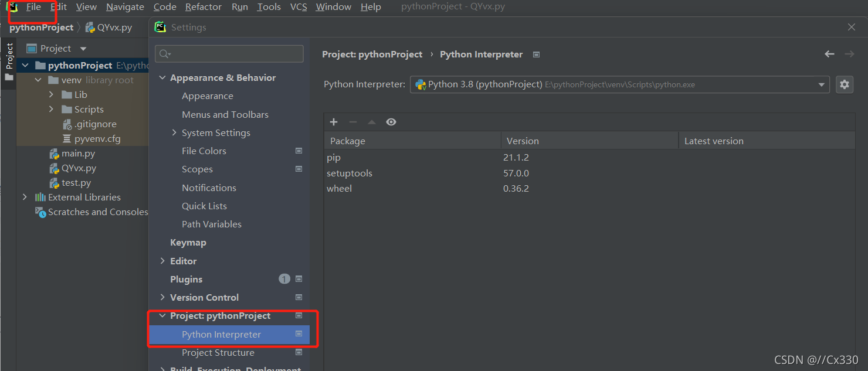Click the Package column header
The height and width of the screenshot is (371, 868).
coord(412,141)
